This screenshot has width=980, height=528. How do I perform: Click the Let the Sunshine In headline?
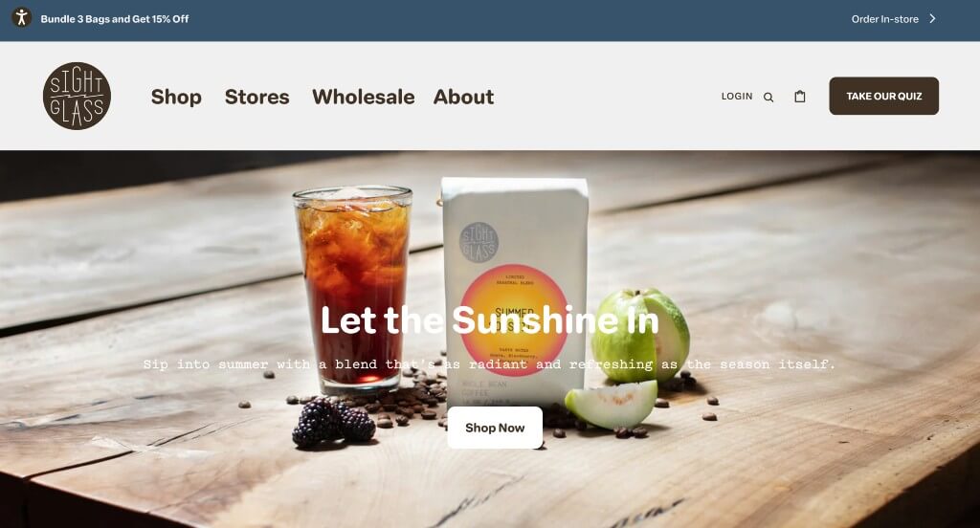(490, 319)
